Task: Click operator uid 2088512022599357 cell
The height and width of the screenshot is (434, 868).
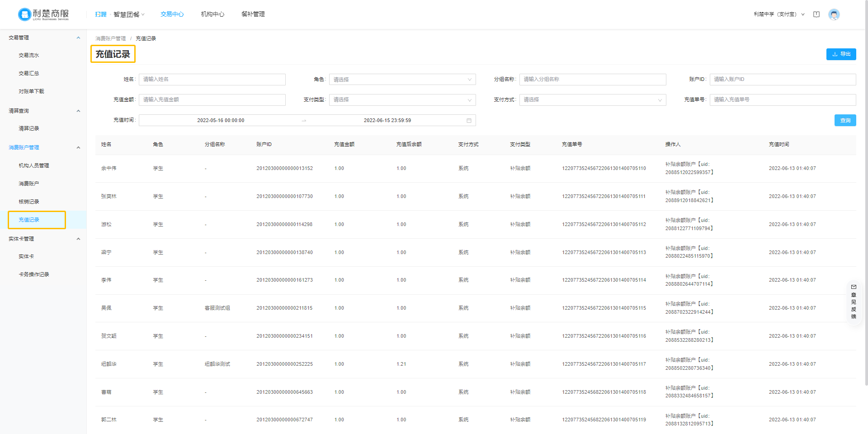Action: click(689, 168)
